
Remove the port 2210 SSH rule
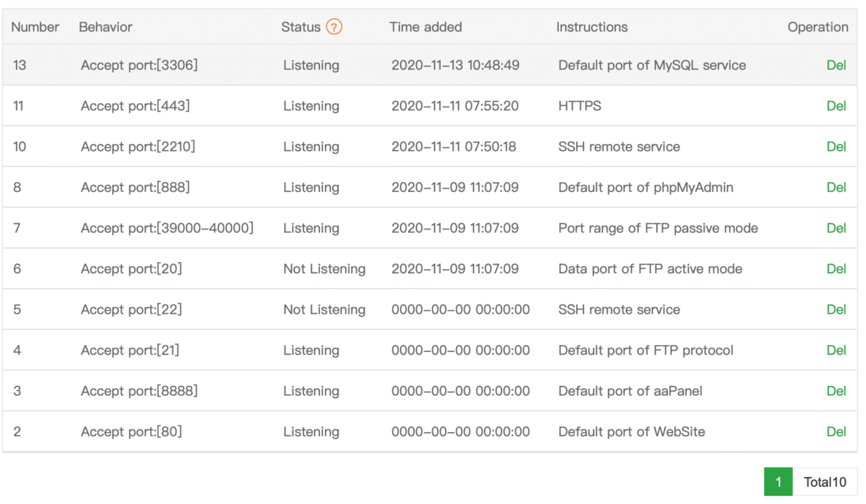(835, 146)
